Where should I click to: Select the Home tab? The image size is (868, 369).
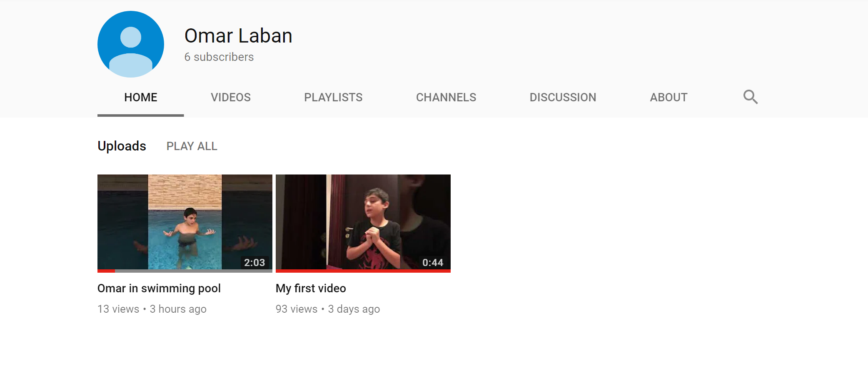coord(141,97)
